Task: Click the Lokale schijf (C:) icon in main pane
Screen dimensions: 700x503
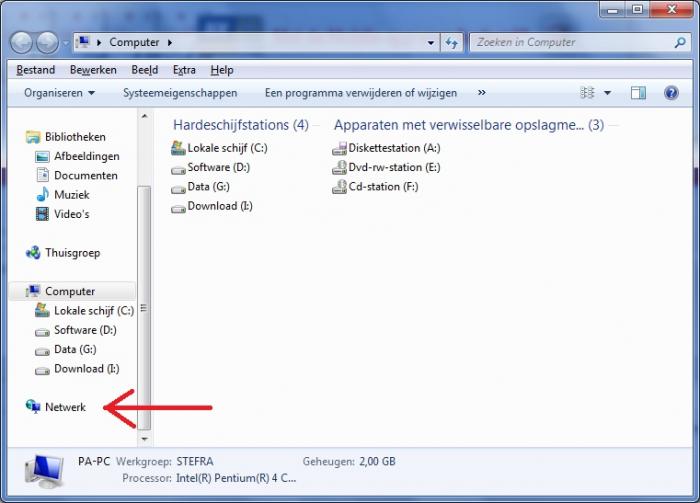Action: tap(178, 148)
